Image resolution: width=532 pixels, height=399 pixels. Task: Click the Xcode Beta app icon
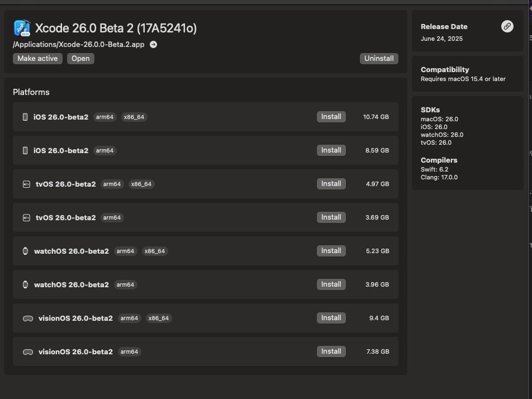coord(22,28)
